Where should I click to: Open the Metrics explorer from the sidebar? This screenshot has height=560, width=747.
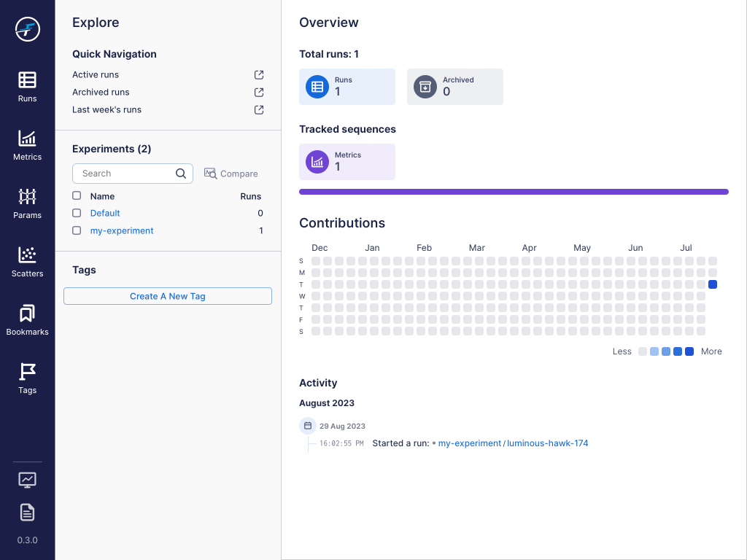pos(27,143)
